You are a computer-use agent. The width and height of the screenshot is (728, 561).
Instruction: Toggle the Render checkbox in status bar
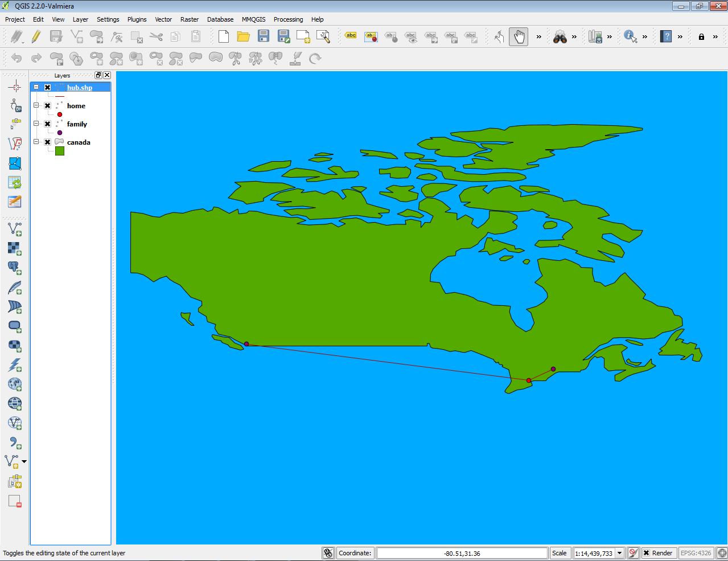point(647,553)
